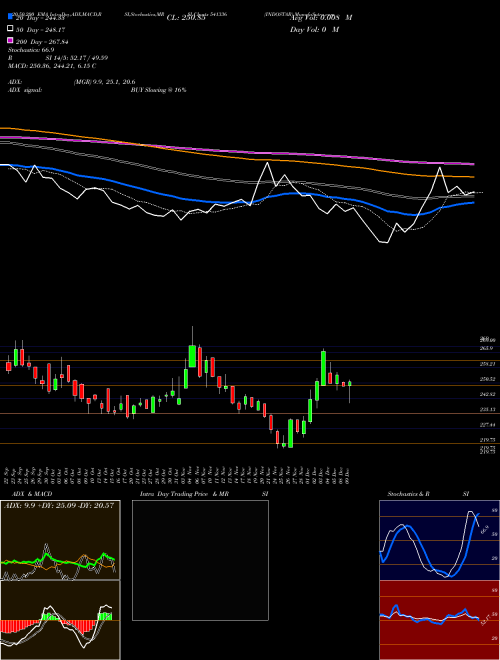Click the 'ADX & MACD' panel title
Image resolution: width=500 pixels, height=660 pixels.
tap(32, 494)
